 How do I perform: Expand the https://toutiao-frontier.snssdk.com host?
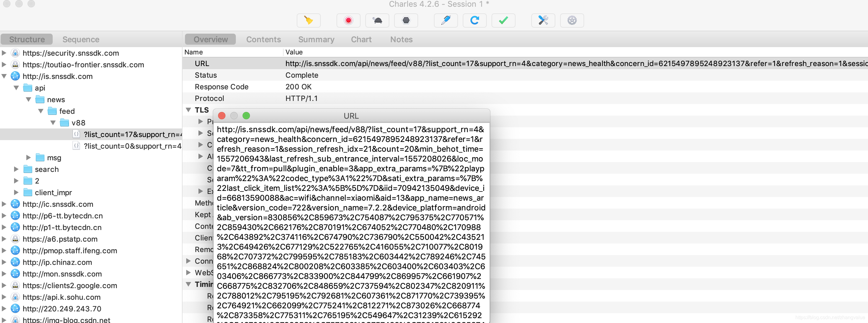click(4, 64)
